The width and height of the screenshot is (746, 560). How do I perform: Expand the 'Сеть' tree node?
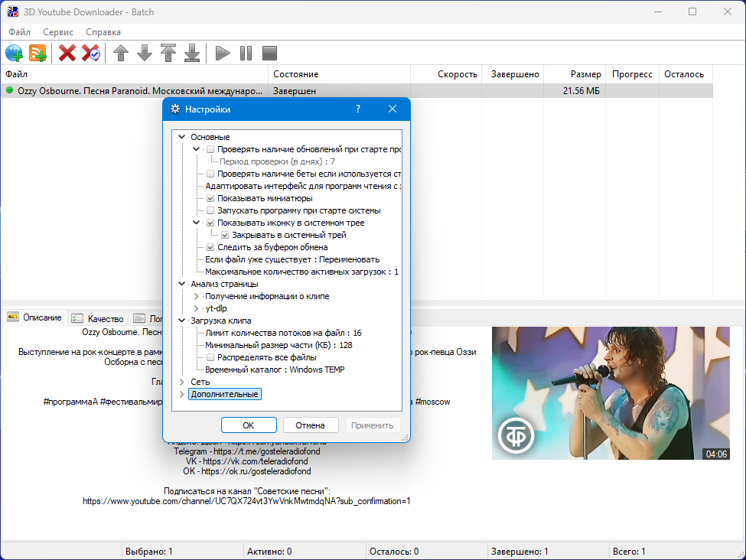coord(182,382)
